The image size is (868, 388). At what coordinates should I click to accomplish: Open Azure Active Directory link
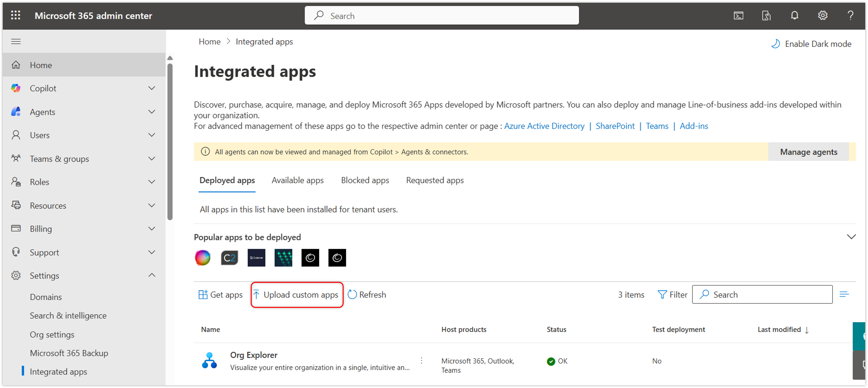[x=544, y=126]
